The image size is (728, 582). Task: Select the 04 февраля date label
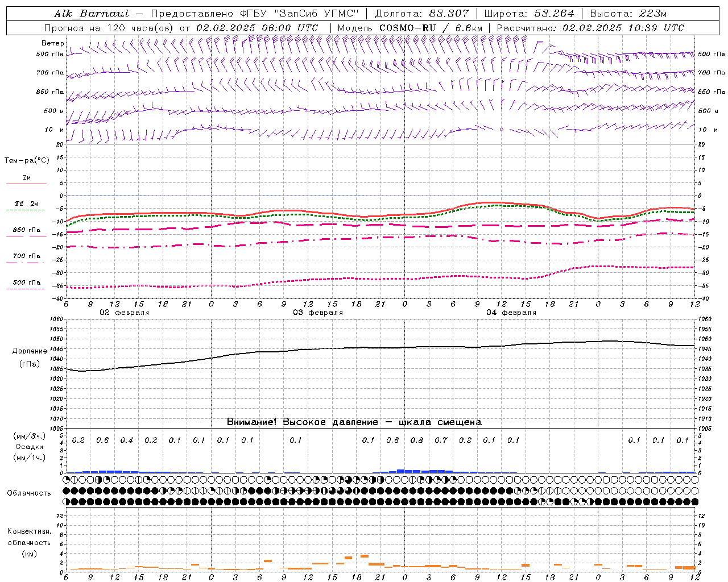pyautogui.click(x=511, y=313)
